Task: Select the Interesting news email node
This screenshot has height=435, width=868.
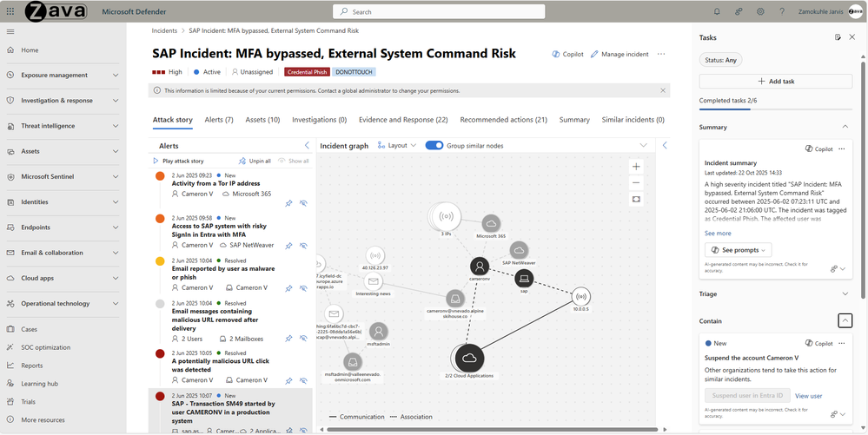Action: click(x=374, y=281)
